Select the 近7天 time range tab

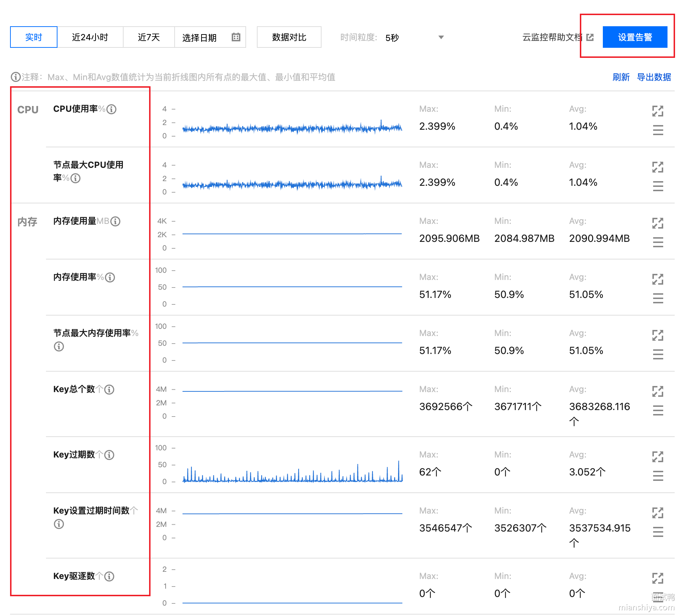click(149, 37)
